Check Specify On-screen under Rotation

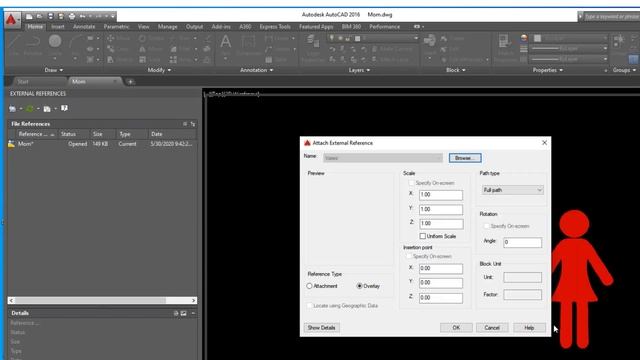tap(486, 226)
